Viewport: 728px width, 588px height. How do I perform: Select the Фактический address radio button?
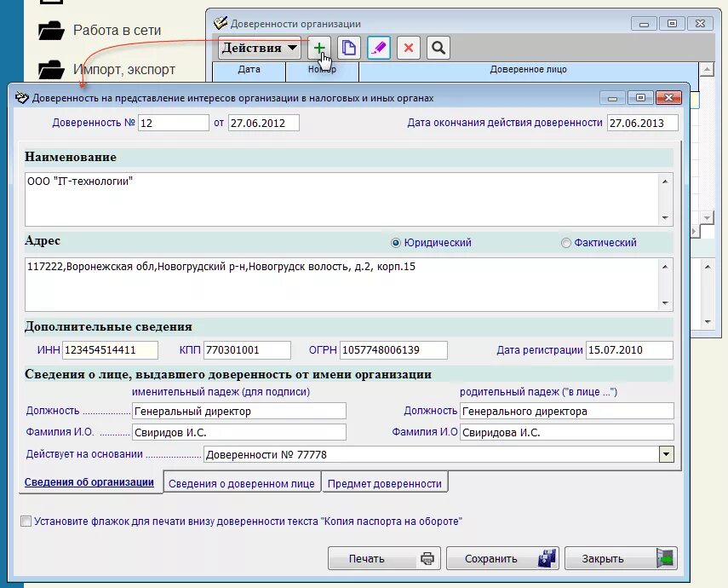pyautogui.click(x=565, y=243)
